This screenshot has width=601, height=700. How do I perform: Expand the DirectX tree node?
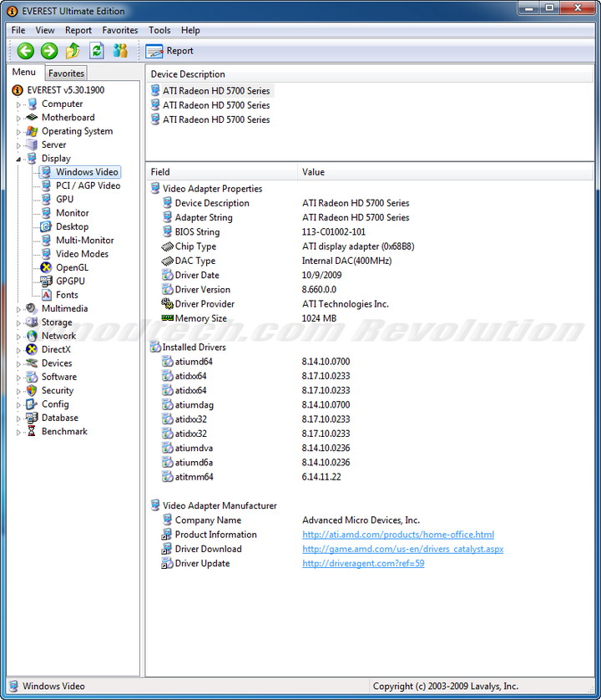pos(18,351)
